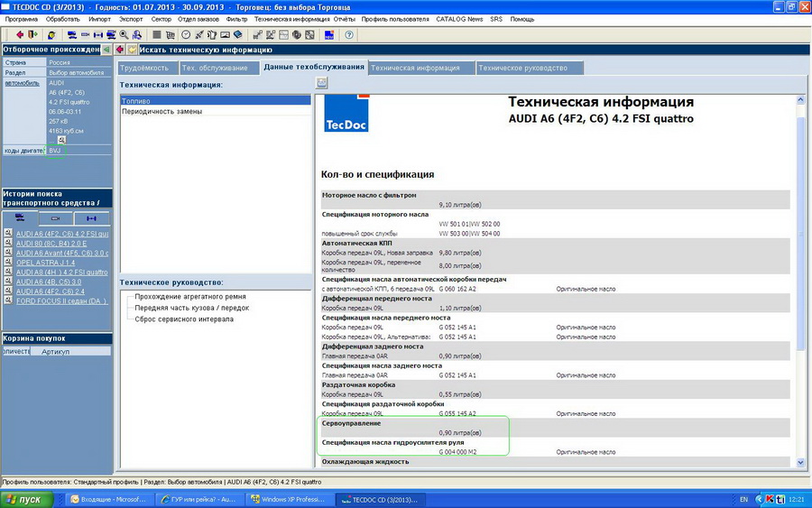Click small magnifier icon under 4163 куб.см
This screenshot has height=508, width=812.
(61, 140)
